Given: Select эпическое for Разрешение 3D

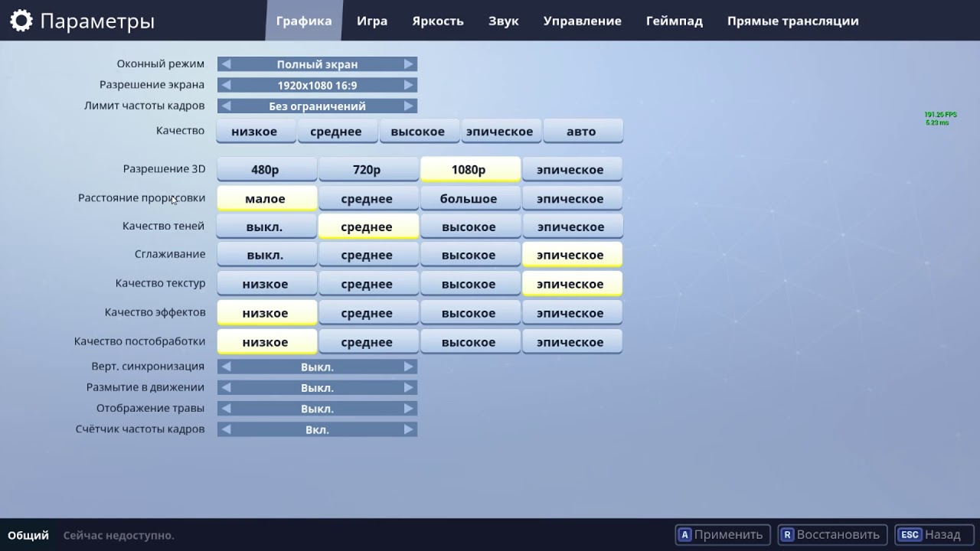Looking at the screenshot, I should click(571, 169).
